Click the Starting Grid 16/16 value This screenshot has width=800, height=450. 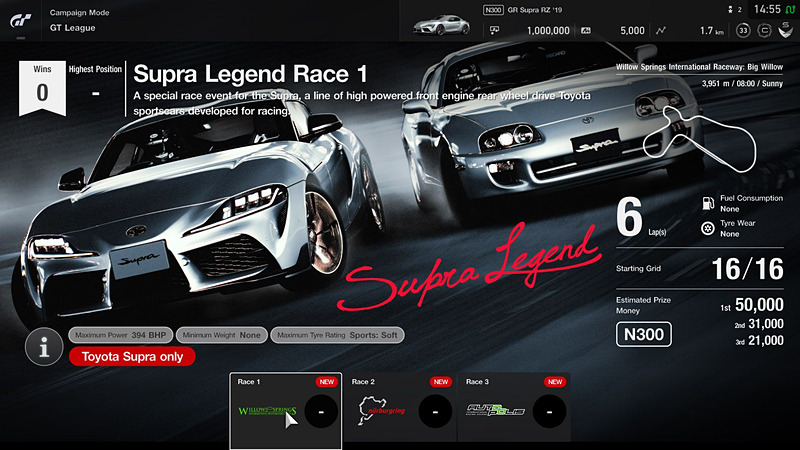click(747, 269)
